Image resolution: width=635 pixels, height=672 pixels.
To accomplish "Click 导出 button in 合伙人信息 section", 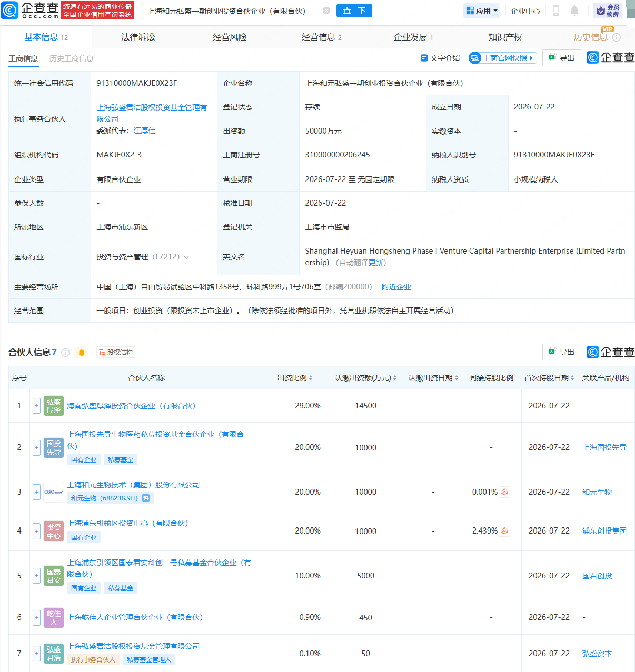I will pos(561,352).
